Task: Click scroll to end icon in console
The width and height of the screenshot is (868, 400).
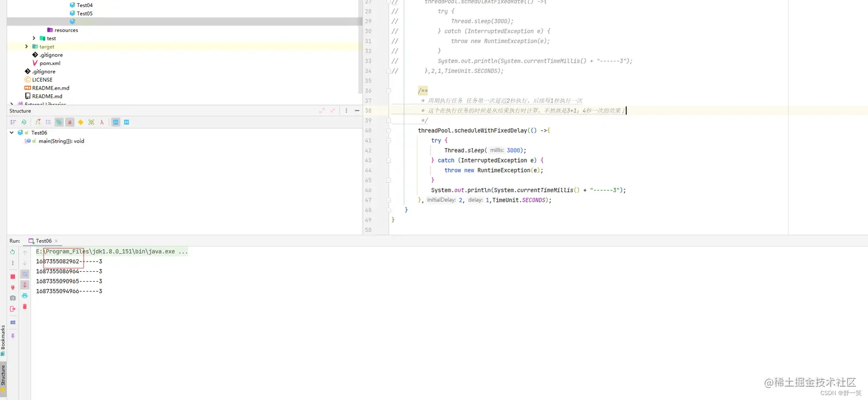Action: click(x=25, y=285)
